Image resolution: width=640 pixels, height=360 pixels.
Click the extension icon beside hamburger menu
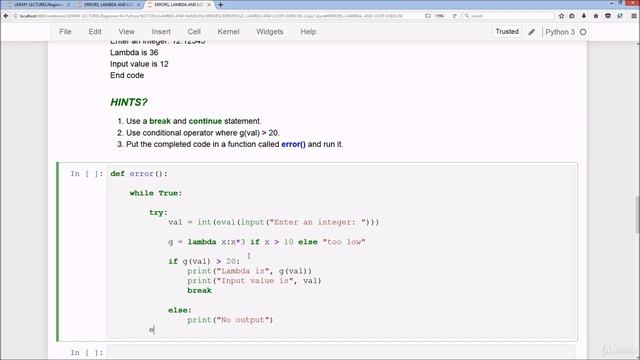pyautogui.click(x=620, y=16)
